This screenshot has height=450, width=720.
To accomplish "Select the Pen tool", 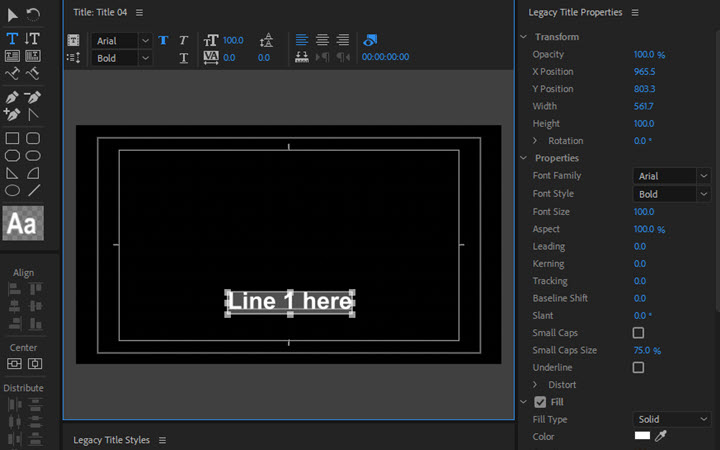I will point(13,97).
